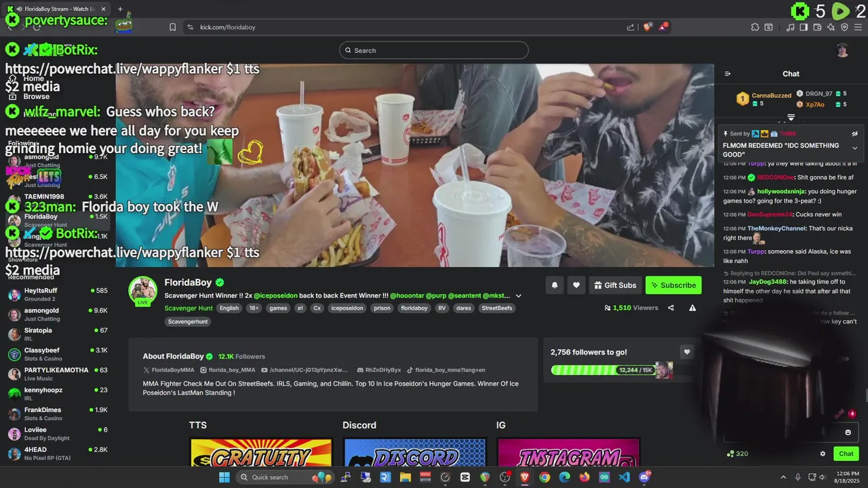This screenshot has height=488, width=868.
Task: Open FrankDimes recommended channel
Action: [58, 414]
